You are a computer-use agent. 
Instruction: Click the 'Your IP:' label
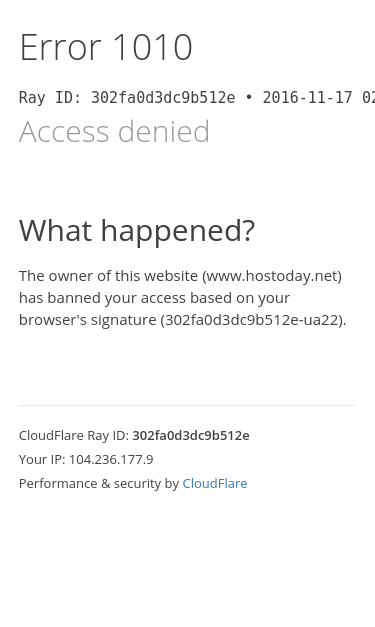[42, 459]
